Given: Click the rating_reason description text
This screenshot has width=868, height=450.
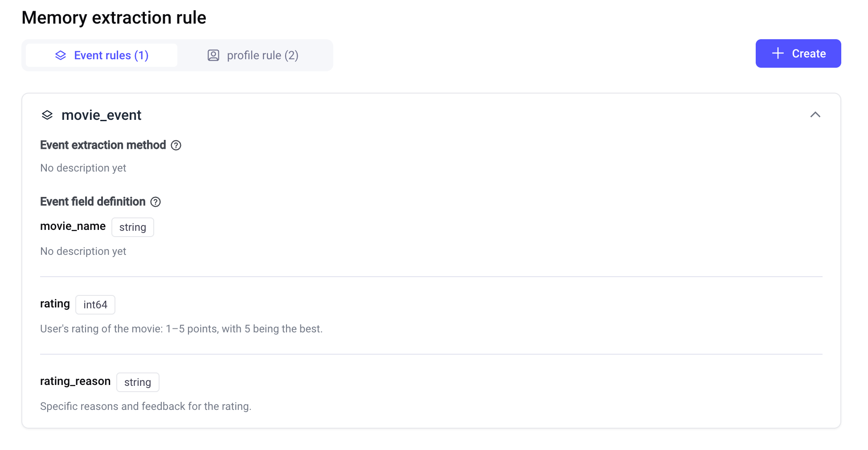Looking at the screenshot, I should pyautogui.click(x=146, y=406).
